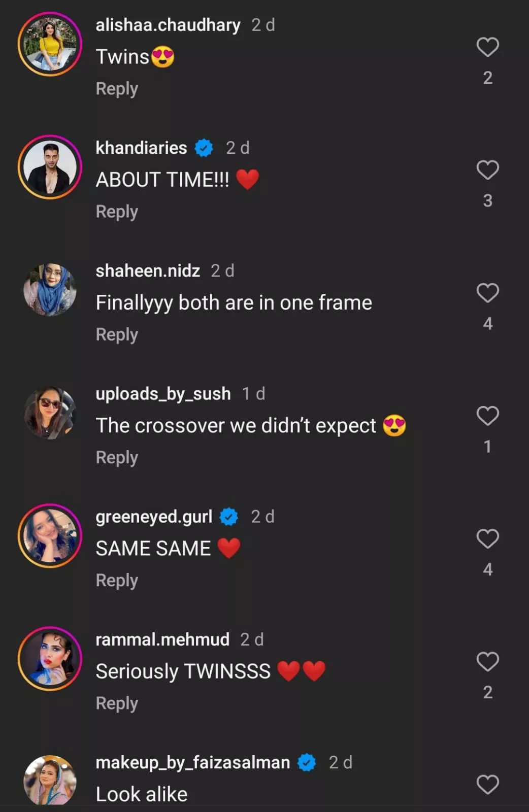Reply to alishaa.chaudhary's comment
529x812 pixels.
(117, 89)
